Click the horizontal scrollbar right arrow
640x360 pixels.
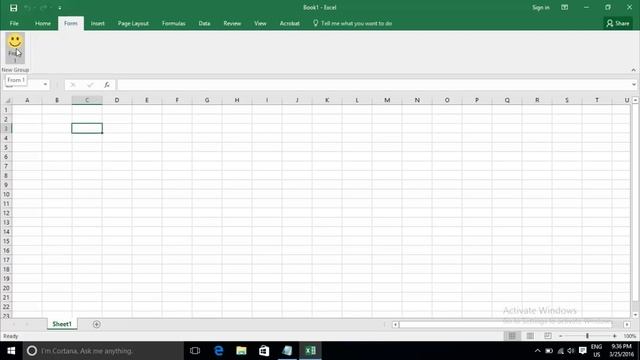pos(627,324)
